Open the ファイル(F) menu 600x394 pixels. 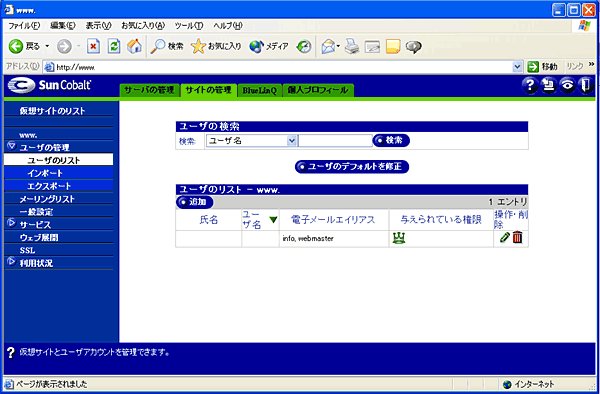(x=24, y=26)
